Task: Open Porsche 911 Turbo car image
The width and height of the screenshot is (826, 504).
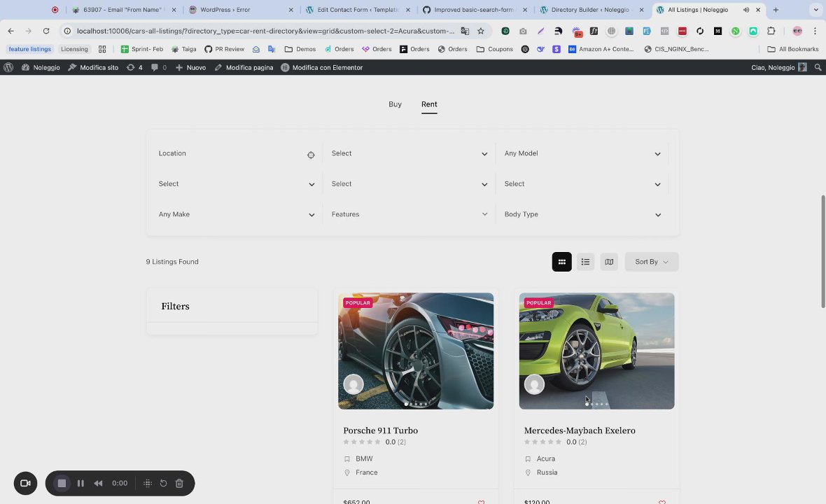Action: pos(416,351)
